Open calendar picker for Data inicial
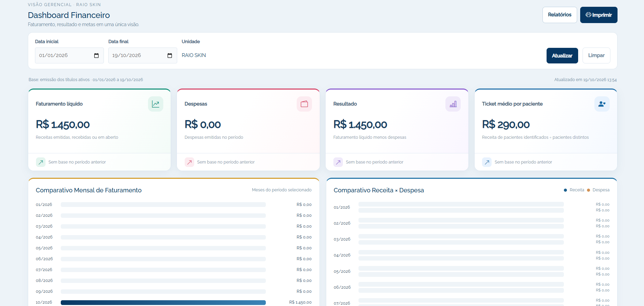The image size is (644, 306). tap(96, 56)
